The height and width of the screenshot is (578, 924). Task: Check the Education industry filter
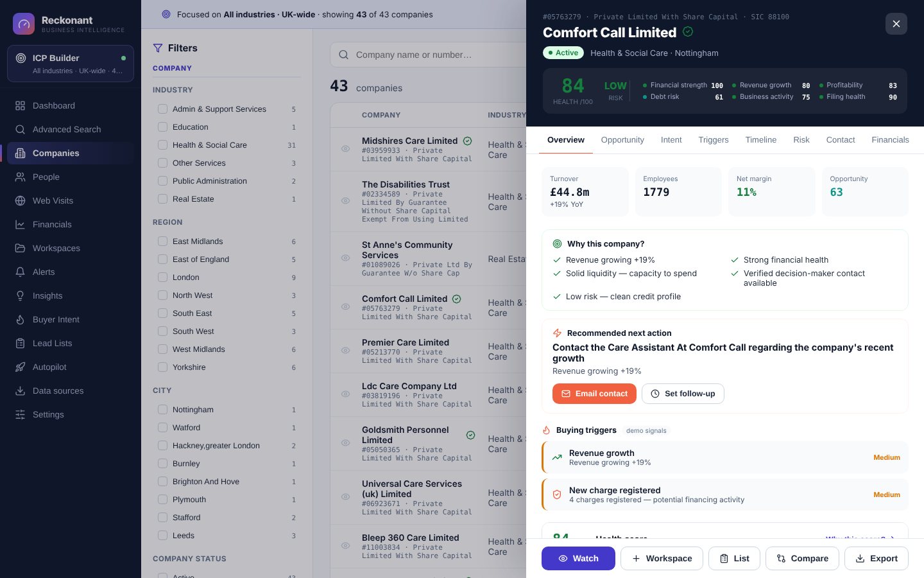tap(163, 127)
